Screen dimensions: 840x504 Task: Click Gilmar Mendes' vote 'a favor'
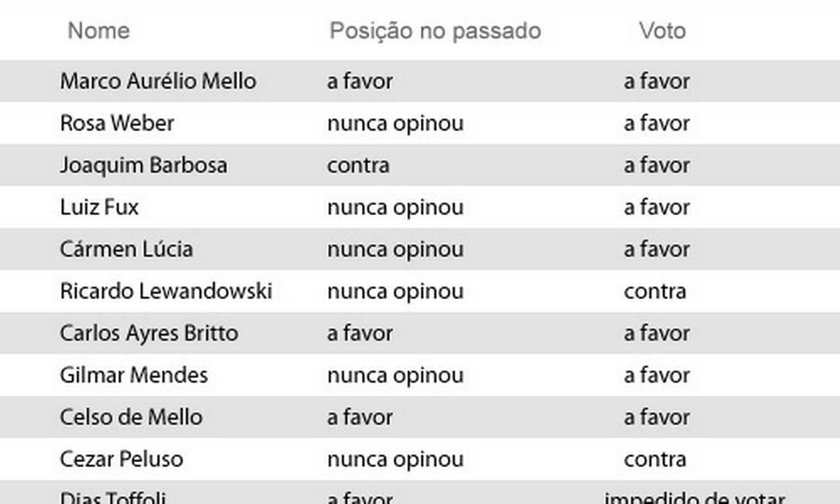tap(657, 375)
